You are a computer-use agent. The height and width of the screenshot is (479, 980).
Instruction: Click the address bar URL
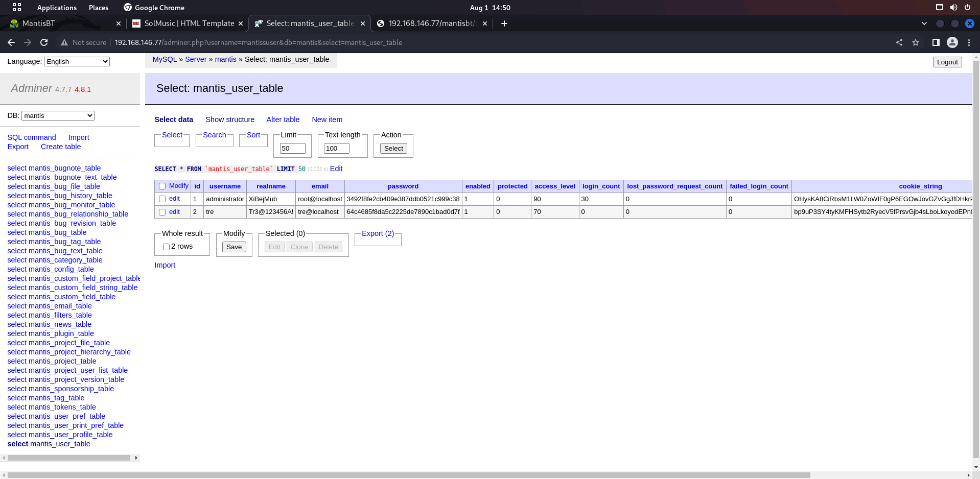[x=258, y=42]
